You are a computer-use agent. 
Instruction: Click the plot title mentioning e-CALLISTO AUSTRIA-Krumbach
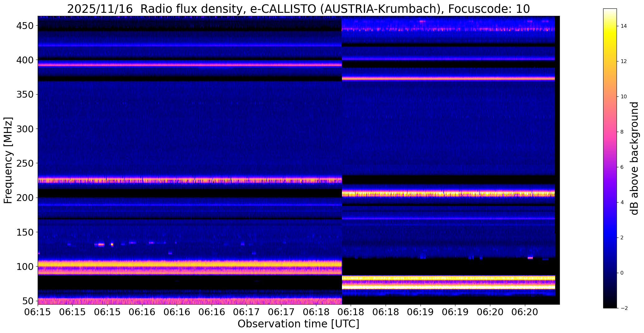[x=298, y=9]
